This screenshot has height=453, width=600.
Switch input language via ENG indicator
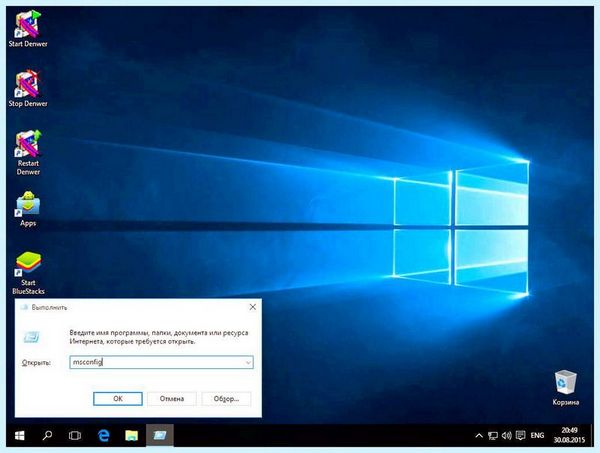[537, 435]
